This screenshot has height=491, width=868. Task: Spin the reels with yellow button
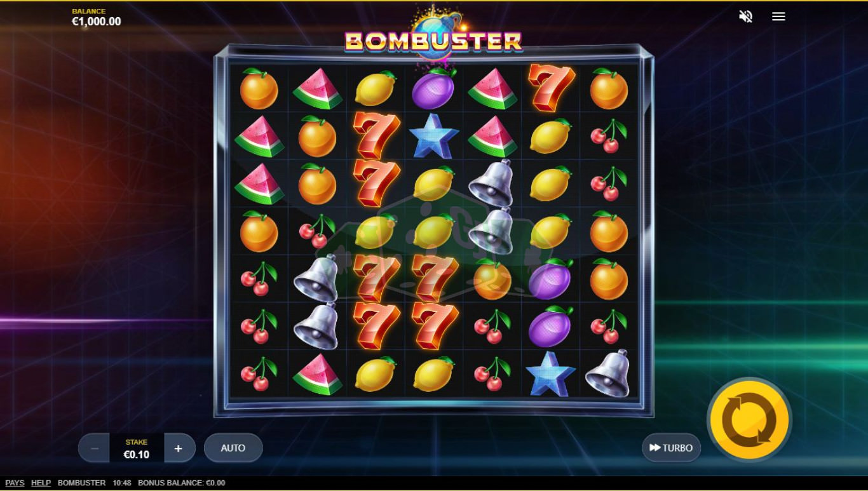pos(750,420)
